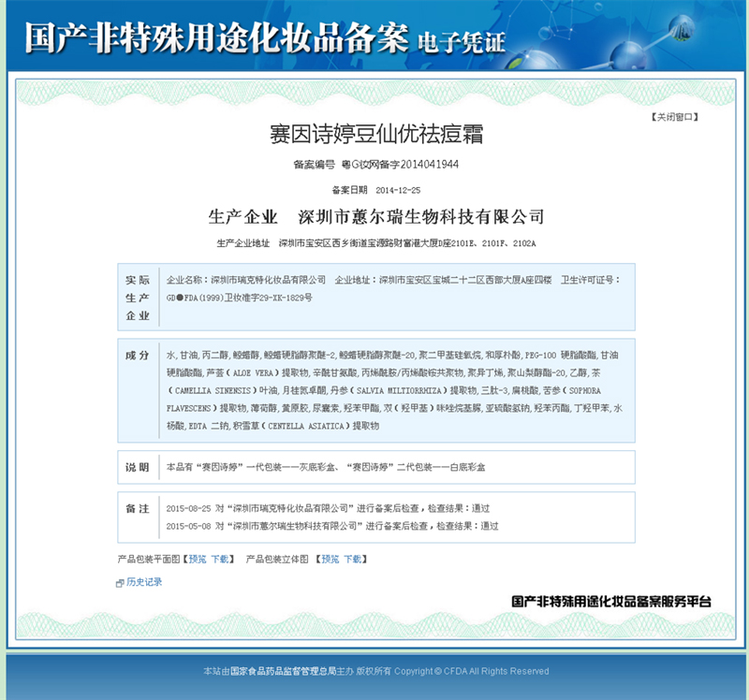Click the filing date 2014-12-25
Viewport: 749px width, 700px height.
tap(398, 191)
